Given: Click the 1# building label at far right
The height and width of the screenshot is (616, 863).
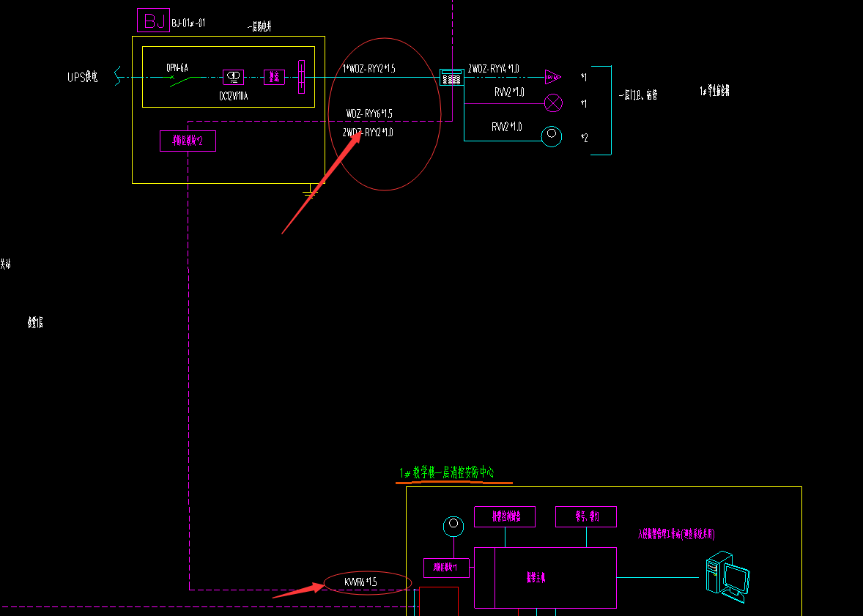Looking at the screenshot, I should click(714, 91).
